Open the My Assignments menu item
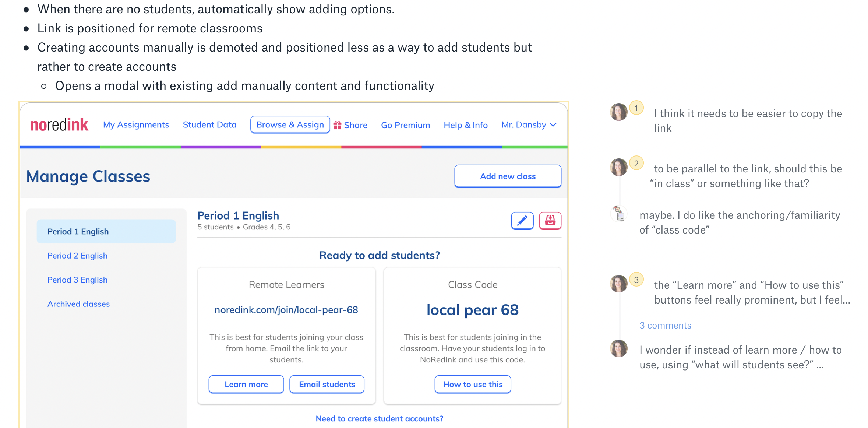This screenshot has width=868, height=428. pyautogui.click(x=136, y=125)
